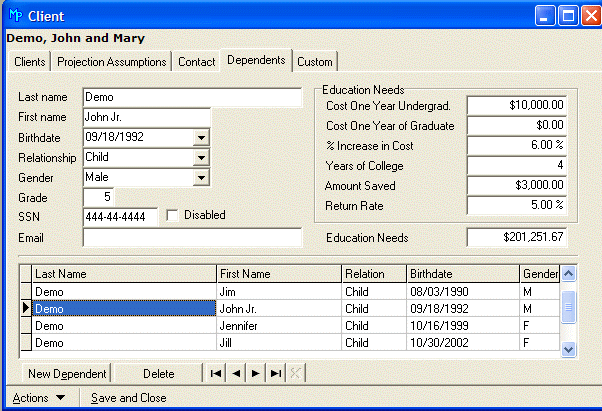Expand the Gender dropdown
Viewport: 602px width, 411px height.
(201, 177)
